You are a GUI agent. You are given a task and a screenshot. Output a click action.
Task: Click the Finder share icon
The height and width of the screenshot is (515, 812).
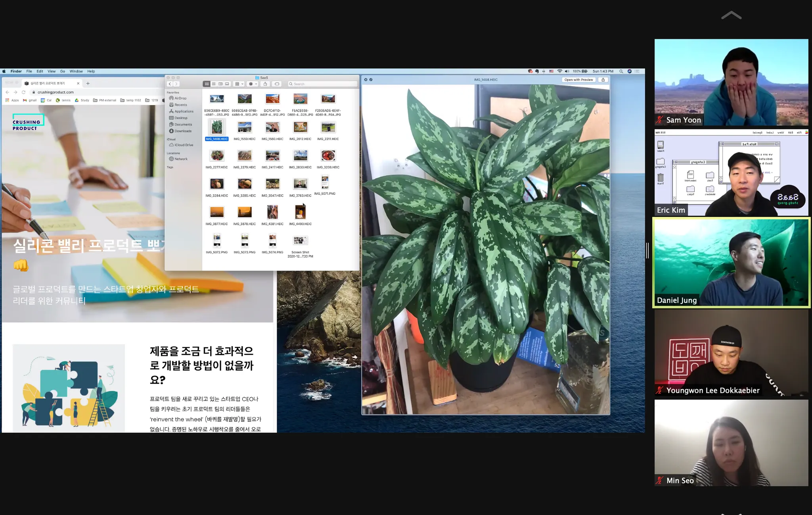click(265, 84)
